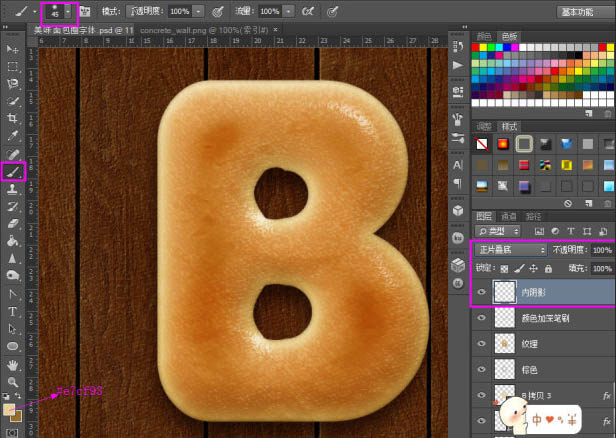Select the Rectangular Marquee tool
The height and width of the screenshot is (438, 616).
coord(14,66)
